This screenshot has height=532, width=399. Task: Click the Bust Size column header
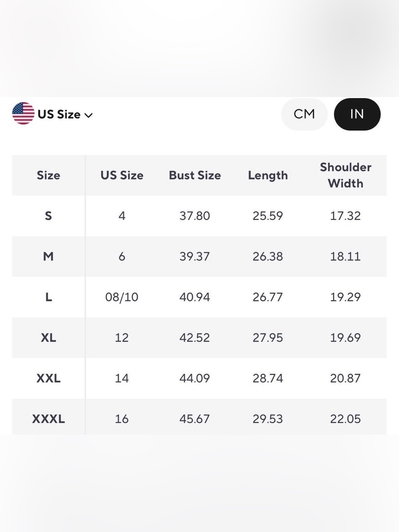[x=195, y=175]
